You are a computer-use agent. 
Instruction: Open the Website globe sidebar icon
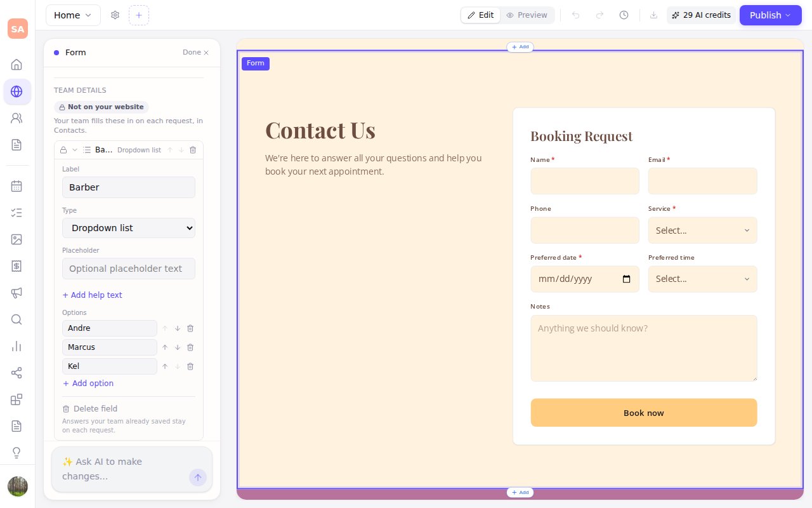[x=16, y=91]
